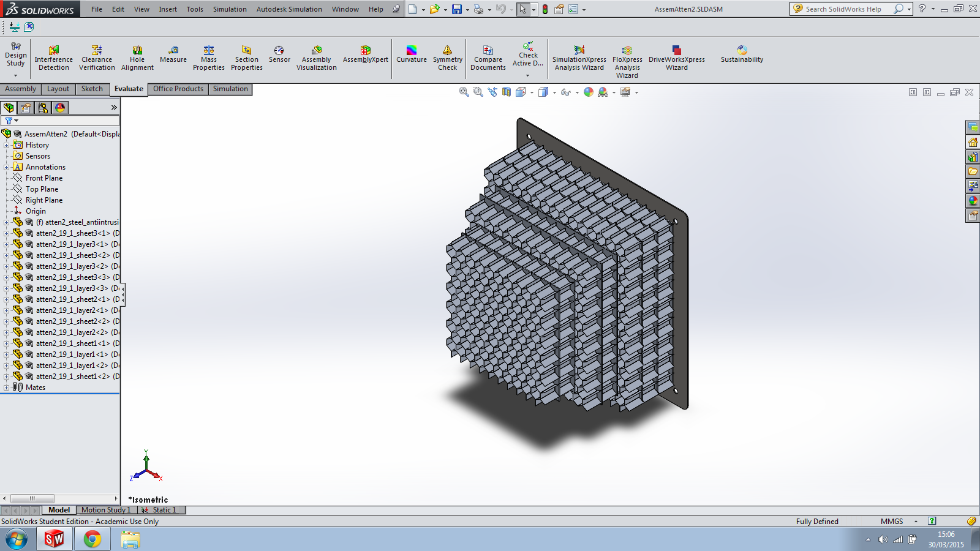Expand the atten2_19_1_sheet3<1> component

click(x=7, y=233)
